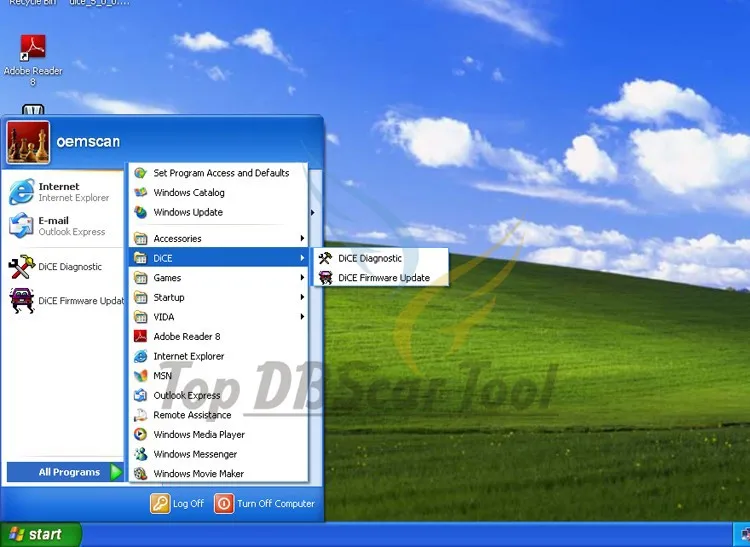Screen dimensions: 750x547
Task: Click the DiCE Firmware Update car icon in submenu
Action: (325, 278)
